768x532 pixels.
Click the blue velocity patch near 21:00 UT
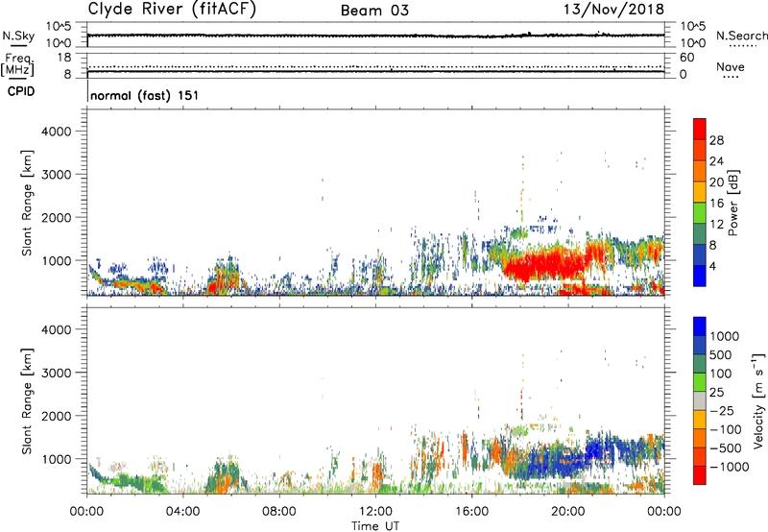pos(595,449)
